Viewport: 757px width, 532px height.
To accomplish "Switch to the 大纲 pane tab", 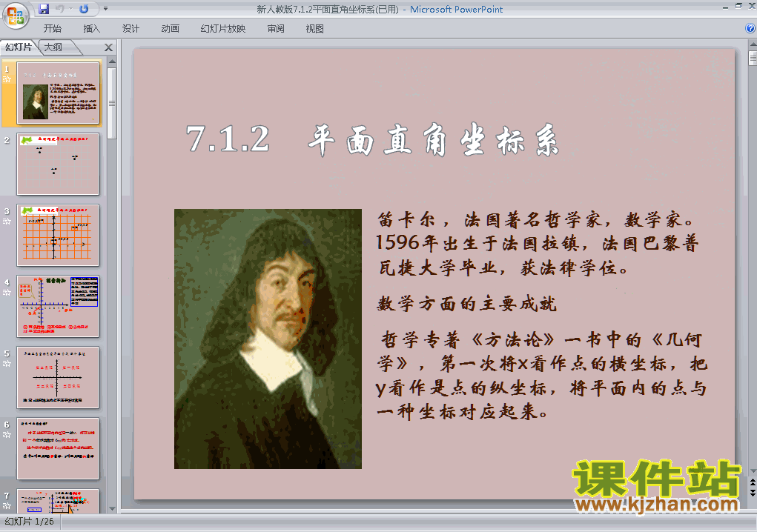I will pyautogui.click(x=54, y=47).
